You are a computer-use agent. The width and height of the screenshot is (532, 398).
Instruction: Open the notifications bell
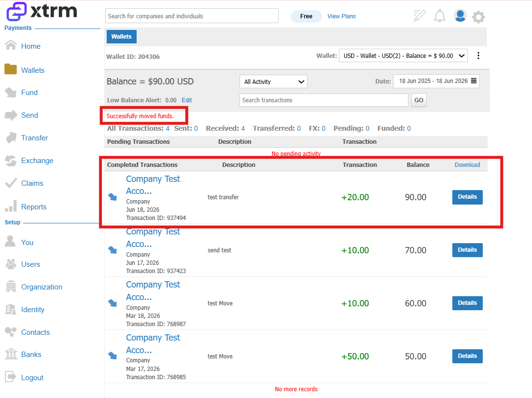tap(440, 16)
